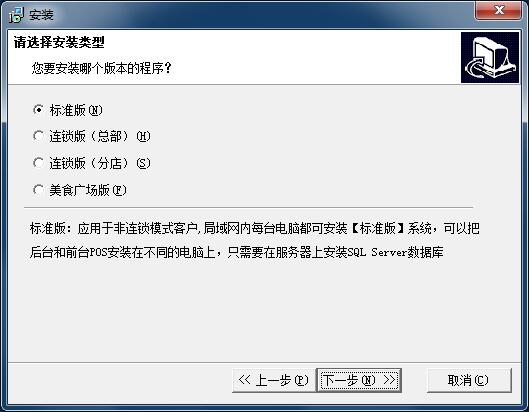This screenshot has width=529, height=412.
Task: Go back with the 上一步 (P) button
Action: coord(274,380)
